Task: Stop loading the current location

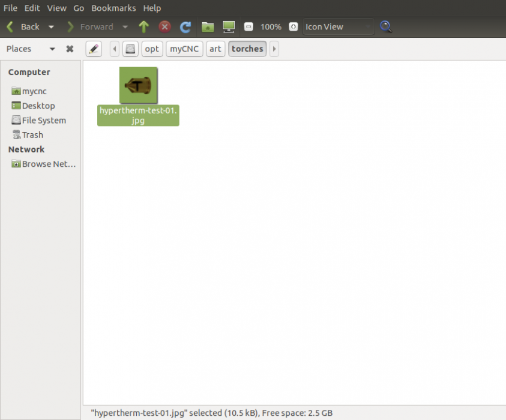Action: coord(164,26)
